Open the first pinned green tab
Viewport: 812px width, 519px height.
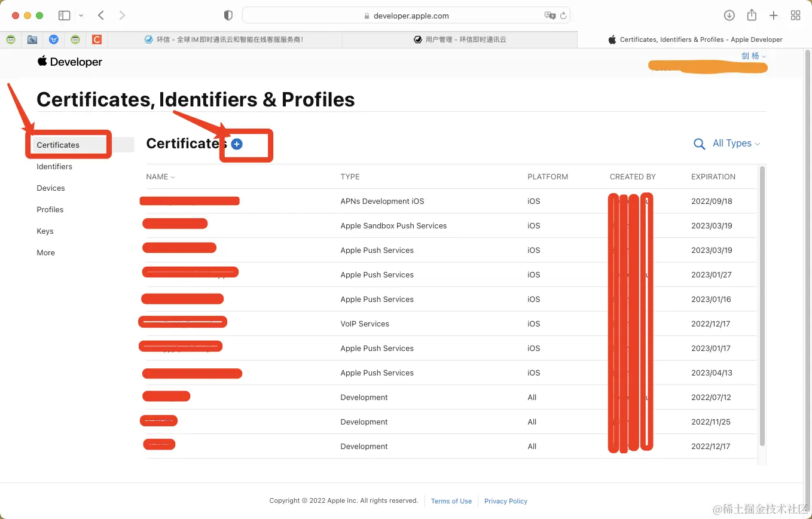click(11, 39)
